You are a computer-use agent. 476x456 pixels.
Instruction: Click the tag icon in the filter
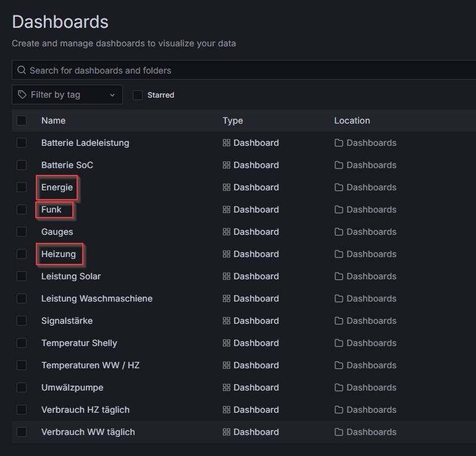(x=22, y=95)
